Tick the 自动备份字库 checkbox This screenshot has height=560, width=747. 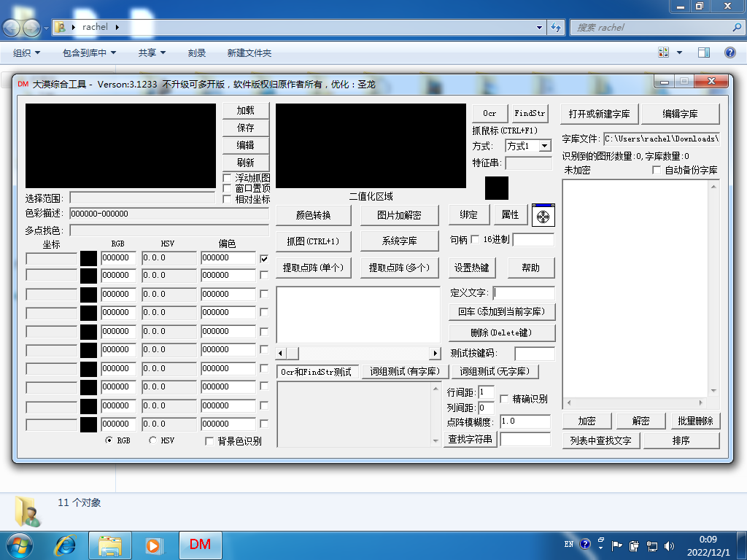click(x=657, y=170)
